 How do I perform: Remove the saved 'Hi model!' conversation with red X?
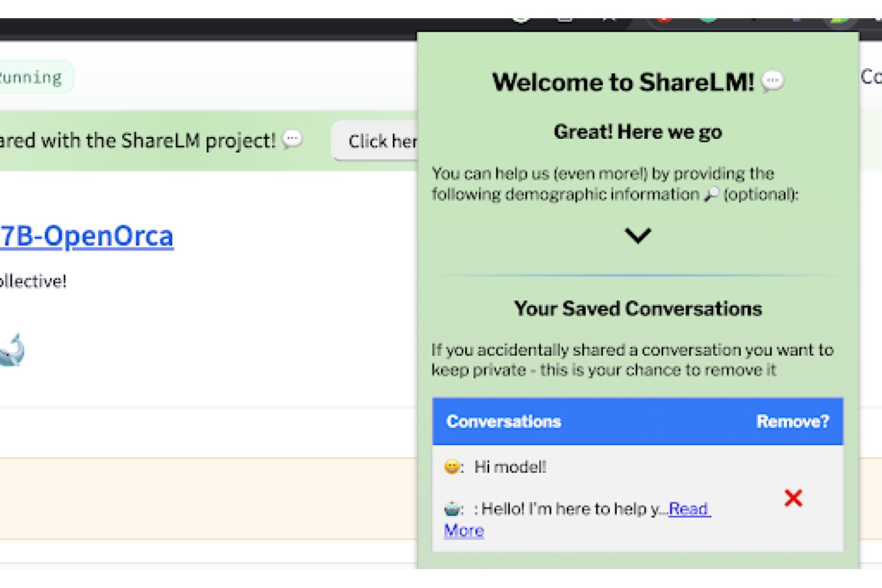click(x=793, y=498)
